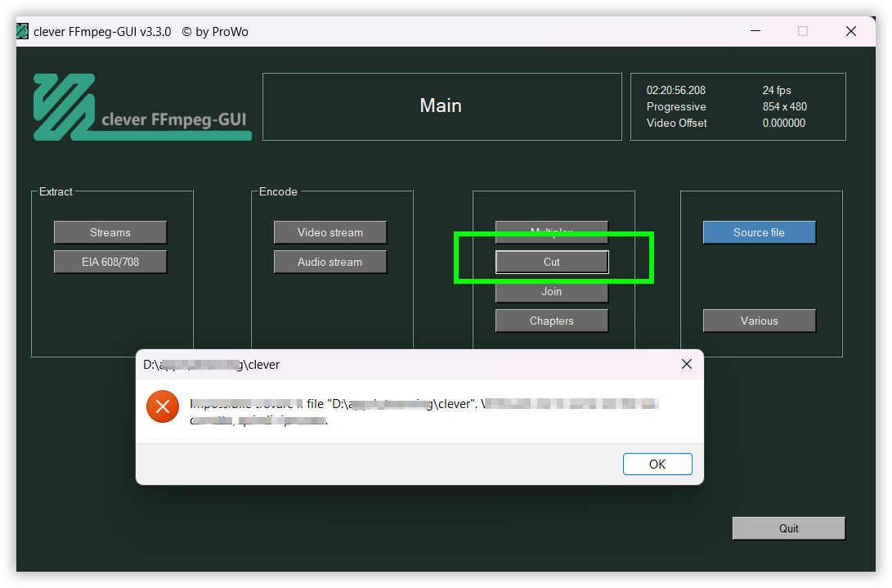The height and width of the screenshot is (588, 892).
Task: Click the duration value 02:20:56.208
Action: (676, 91)
